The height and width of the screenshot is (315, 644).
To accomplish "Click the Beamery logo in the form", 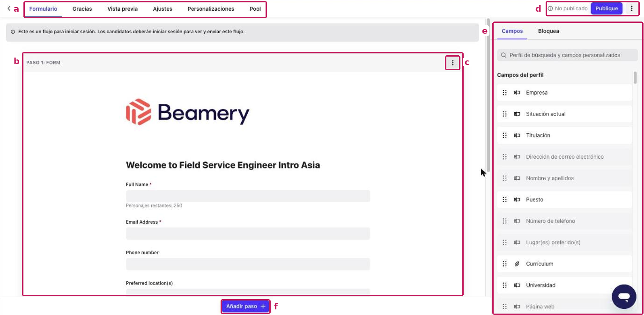I will click(x=187, y=112).
